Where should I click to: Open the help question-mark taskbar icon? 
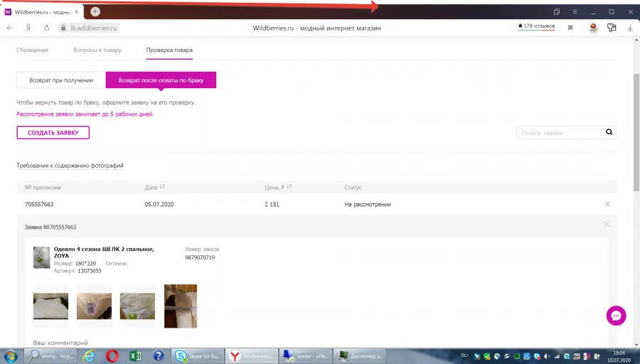tap(159, 356)
